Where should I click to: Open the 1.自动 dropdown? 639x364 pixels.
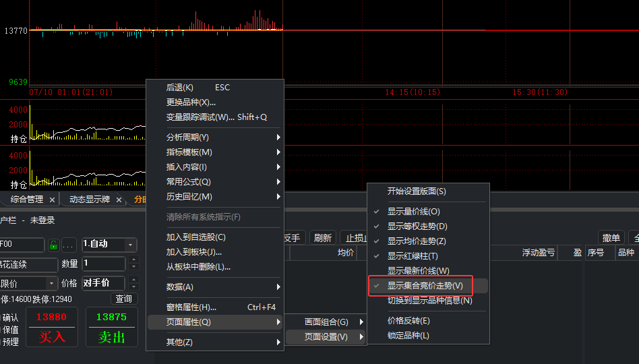coord(130,245)
